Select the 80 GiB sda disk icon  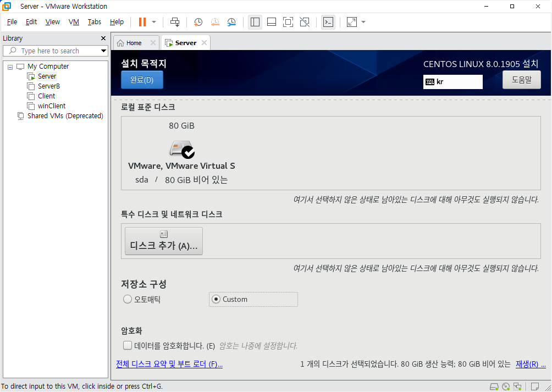tap(182, 149)
